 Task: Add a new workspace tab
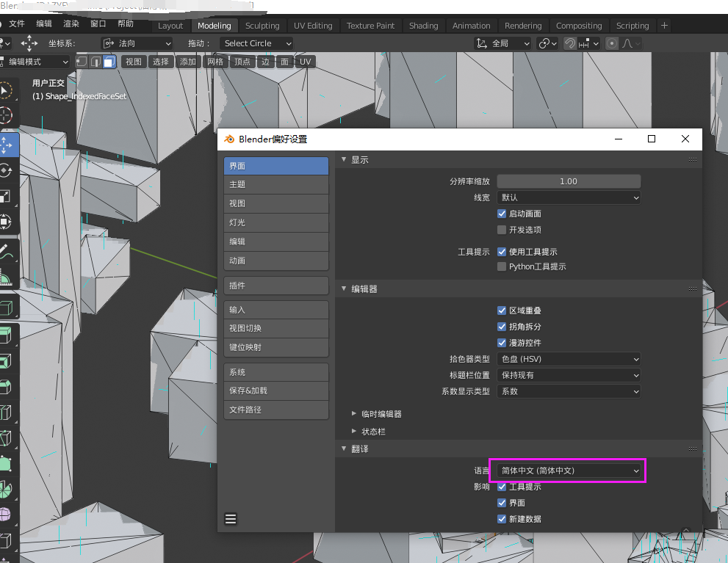point(664,26)
